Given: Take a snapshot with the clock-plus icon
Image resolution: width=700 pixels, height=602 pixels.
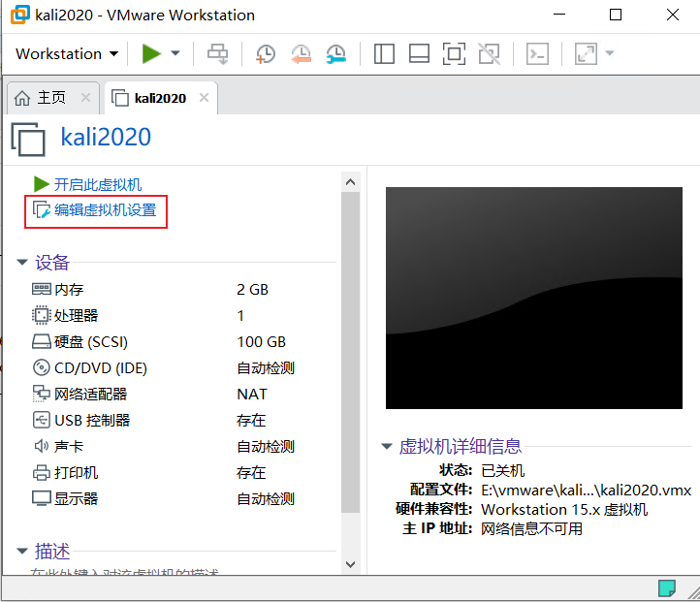Looking at the screenshot, I should point(266,54).
